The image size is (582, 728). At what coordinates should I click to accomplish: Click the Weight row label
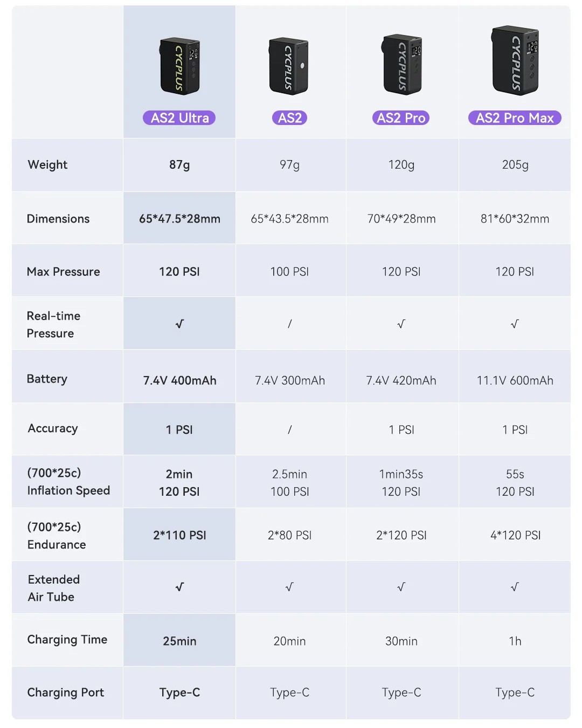[x=47, y=165]
